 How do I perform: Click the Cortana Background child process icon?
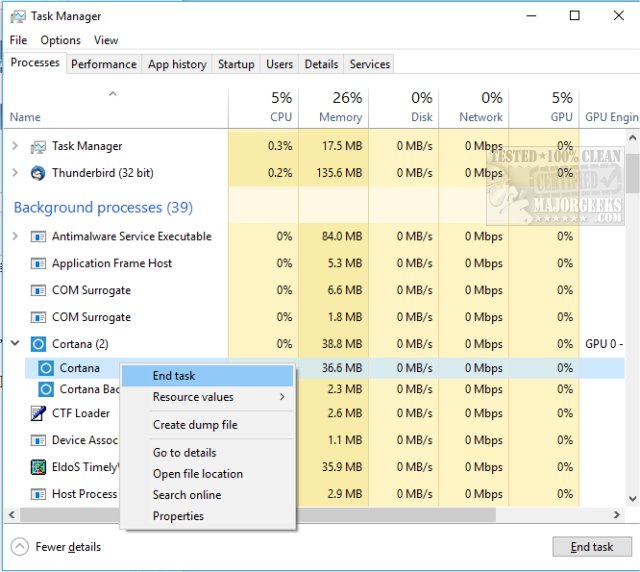(x=46, y=389)
